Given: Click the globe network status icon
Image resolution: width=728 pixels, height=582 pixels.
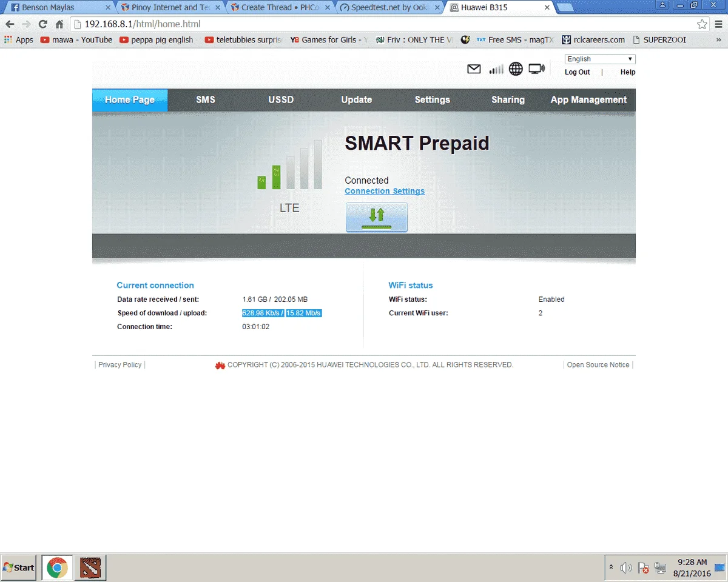Looking at the screenshot, I should point(516,69).
